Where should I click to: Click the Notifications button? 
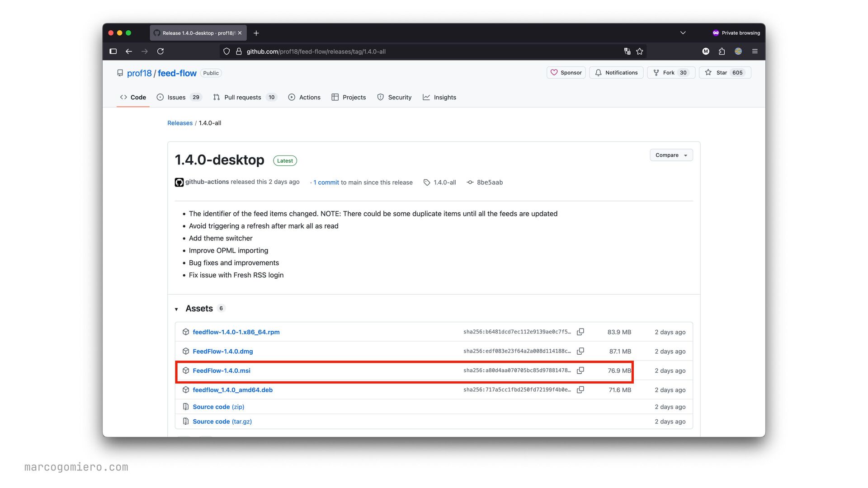point(616,73)
